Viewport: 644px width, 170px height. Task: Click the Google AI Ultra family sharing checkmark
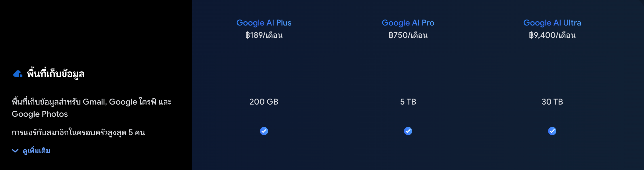552,131
